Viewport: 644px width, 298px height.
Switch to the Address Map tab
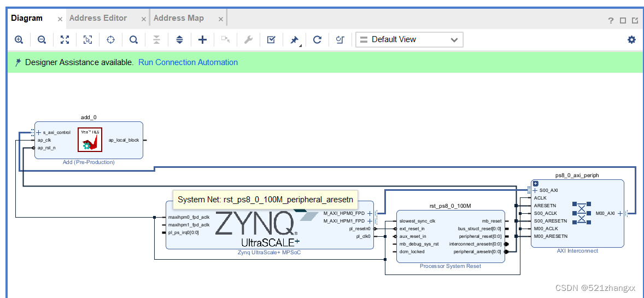(179, 18)
